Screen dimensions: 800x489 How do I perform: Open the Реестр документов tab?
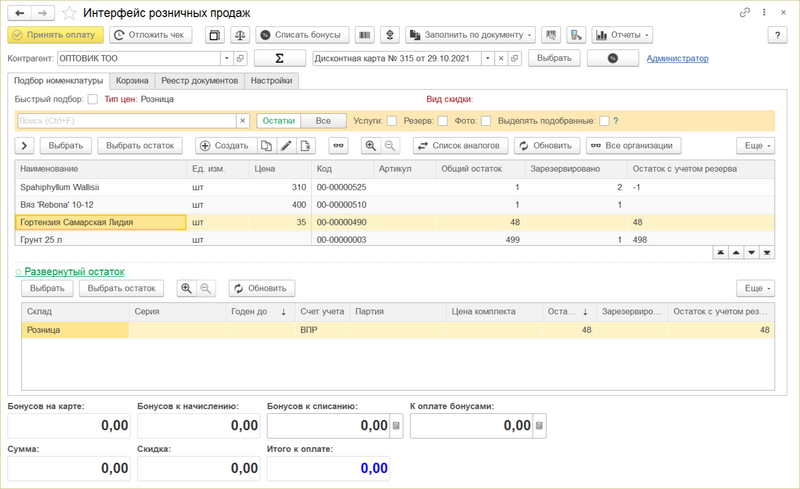201,80
